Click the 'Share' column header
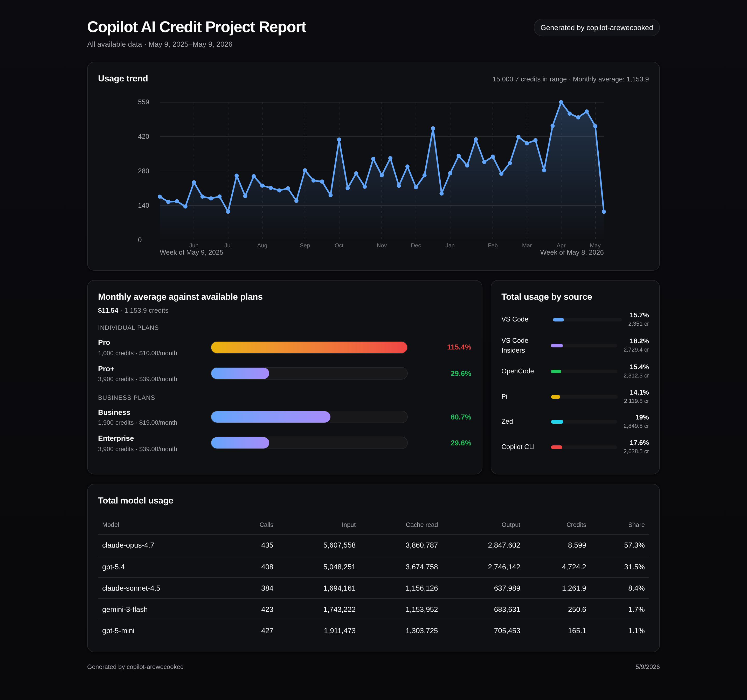Screen dimensions: 747x700 click(637, 525)
